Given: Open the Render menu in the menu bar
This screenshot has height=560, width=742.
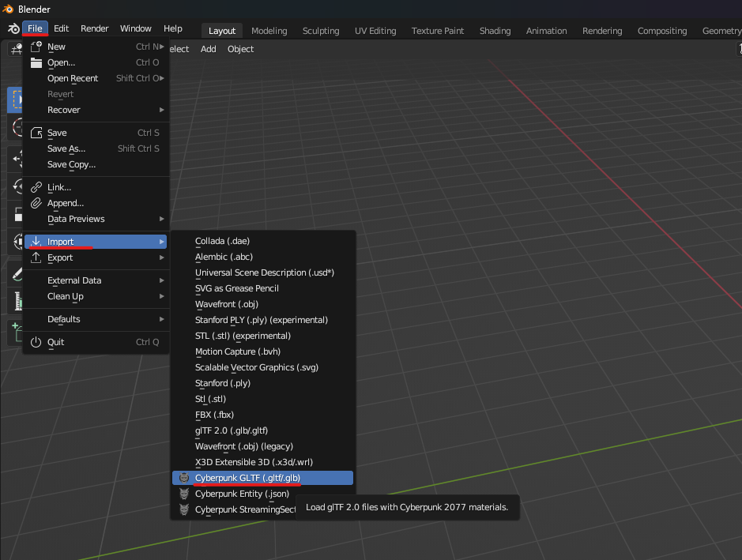Looking at the screenshot, I should [94, 28].
